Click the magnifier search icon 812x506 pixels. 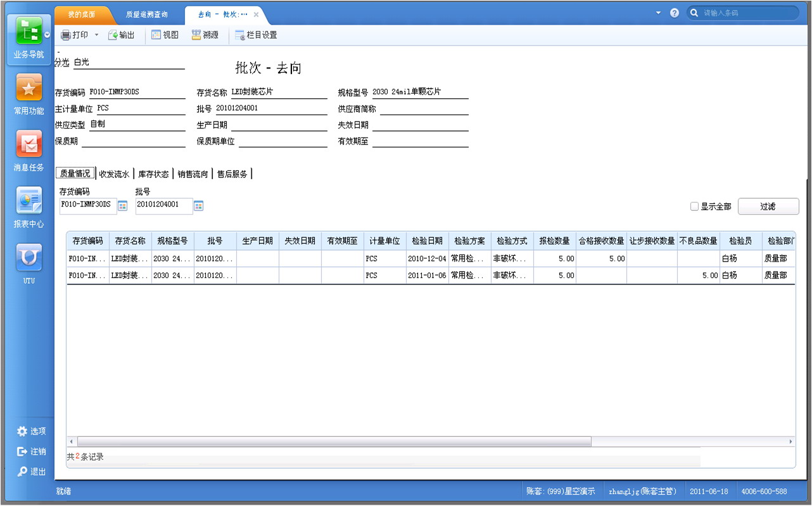695,13
